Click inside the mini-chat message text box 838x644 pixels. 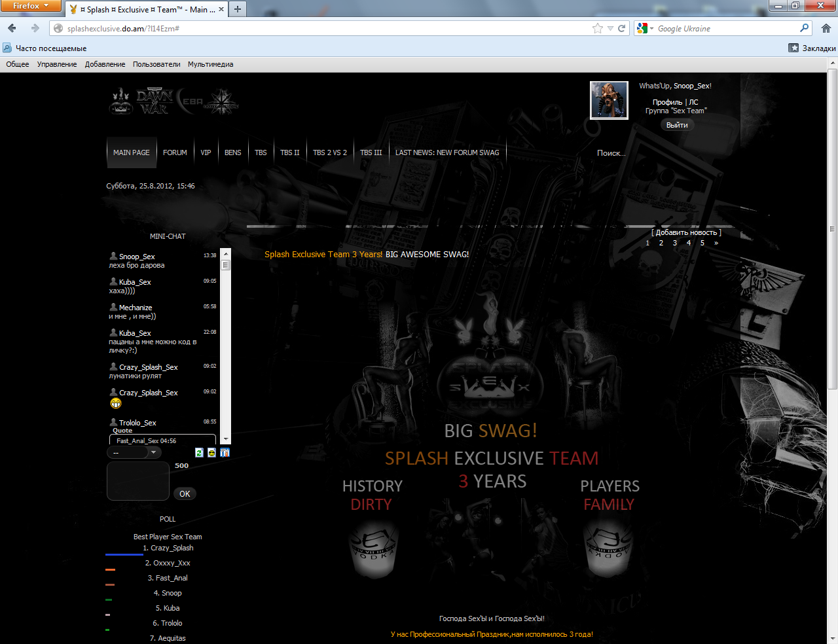pyautogui.click(x=138, y=481)
